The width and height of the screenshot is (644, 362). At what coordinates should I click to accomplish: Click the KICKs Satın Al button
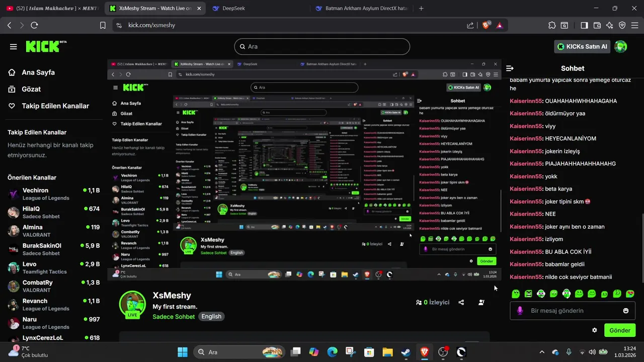pyautogui.click(x=582, y=46)
